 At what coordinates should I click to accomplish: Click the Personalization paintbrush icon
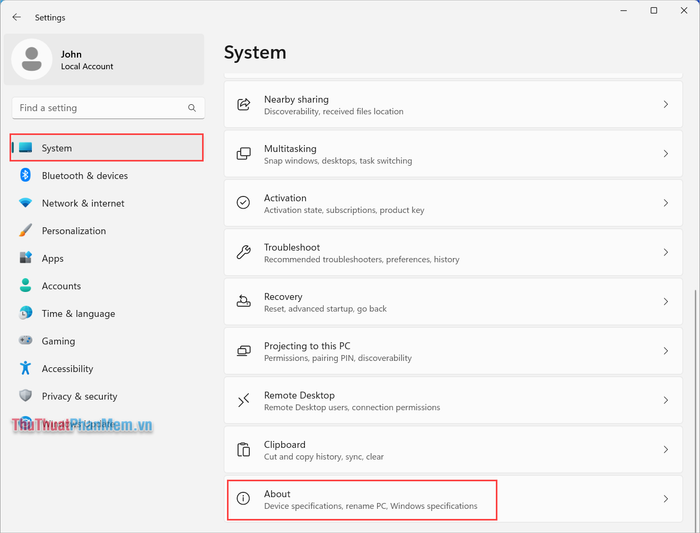pyautogui.click(x=25, y=230)
